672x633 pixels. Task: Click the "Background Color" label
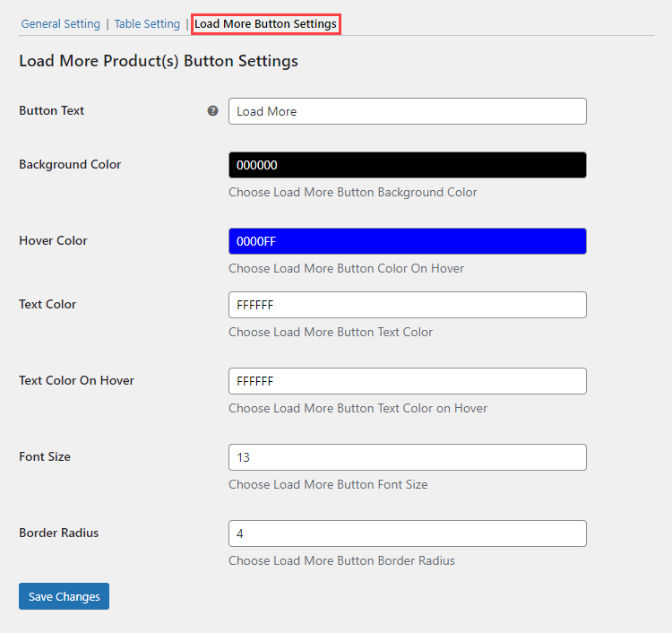tap(70, 165)
